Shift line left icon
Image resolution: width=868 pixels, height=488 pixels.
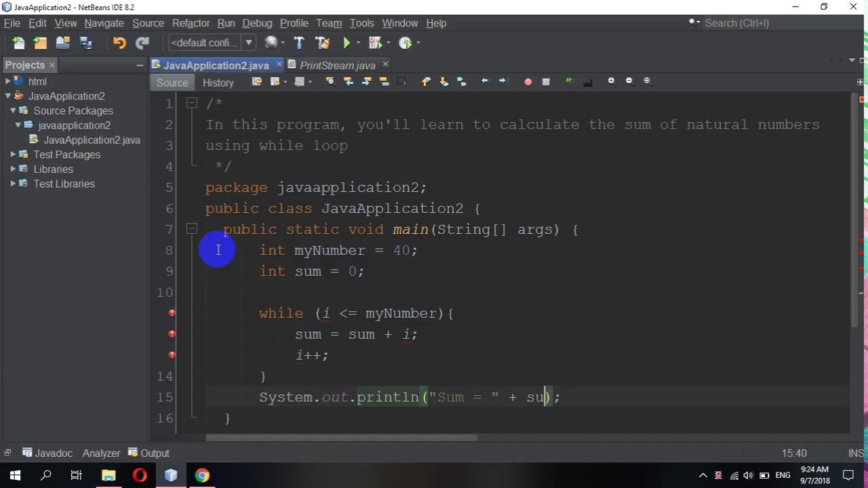(485, 81)
